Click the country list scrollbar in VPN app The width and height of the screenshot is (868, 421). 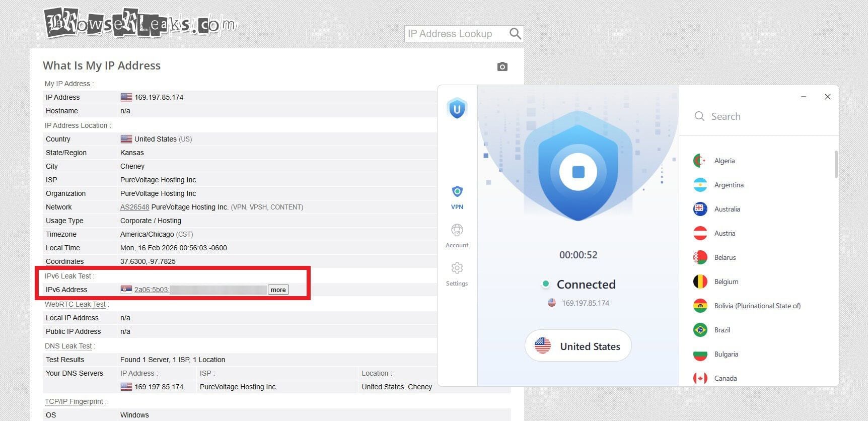click(836, 164)
